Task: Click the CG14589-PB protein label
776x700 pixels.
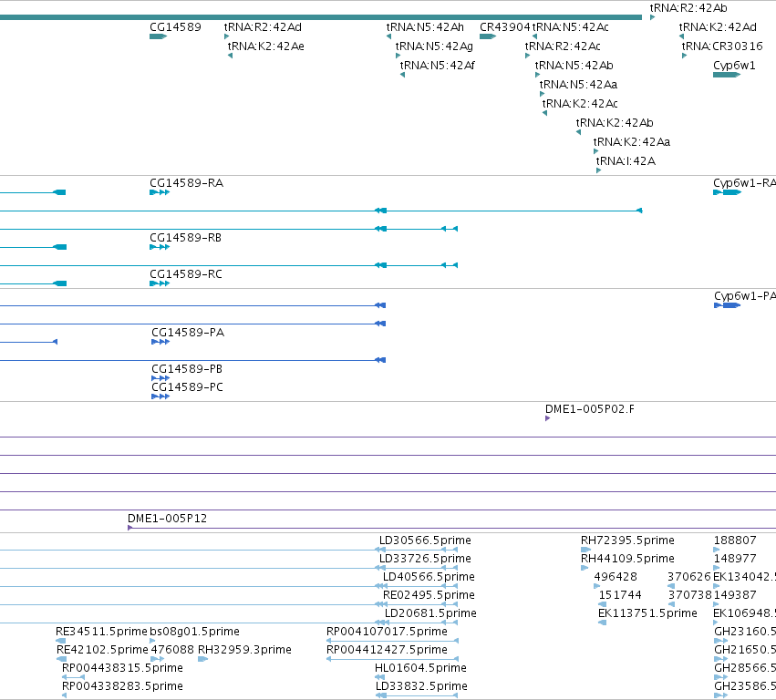Action: pyautogui.click(x=187, y=369)
